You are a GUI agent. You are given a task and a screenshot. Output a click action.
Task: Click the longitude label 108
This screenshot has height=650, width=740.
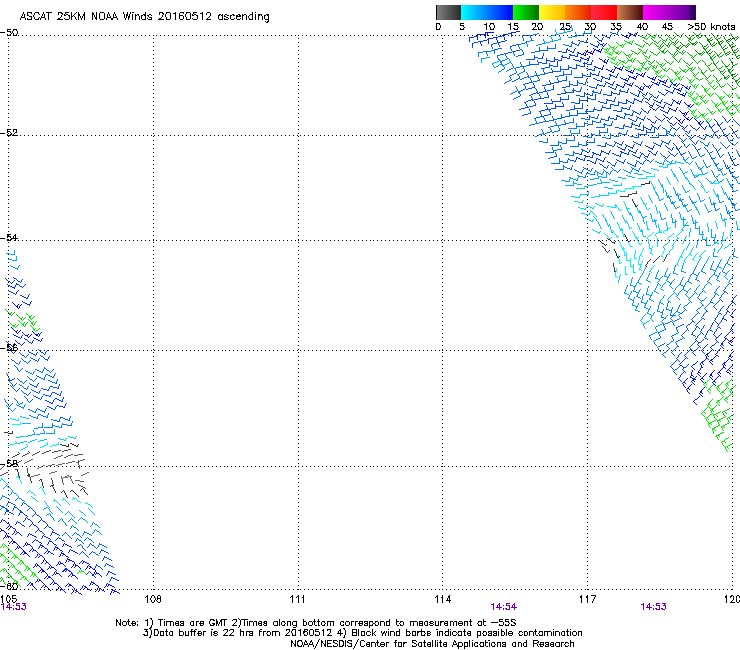(x=153, y=599)
